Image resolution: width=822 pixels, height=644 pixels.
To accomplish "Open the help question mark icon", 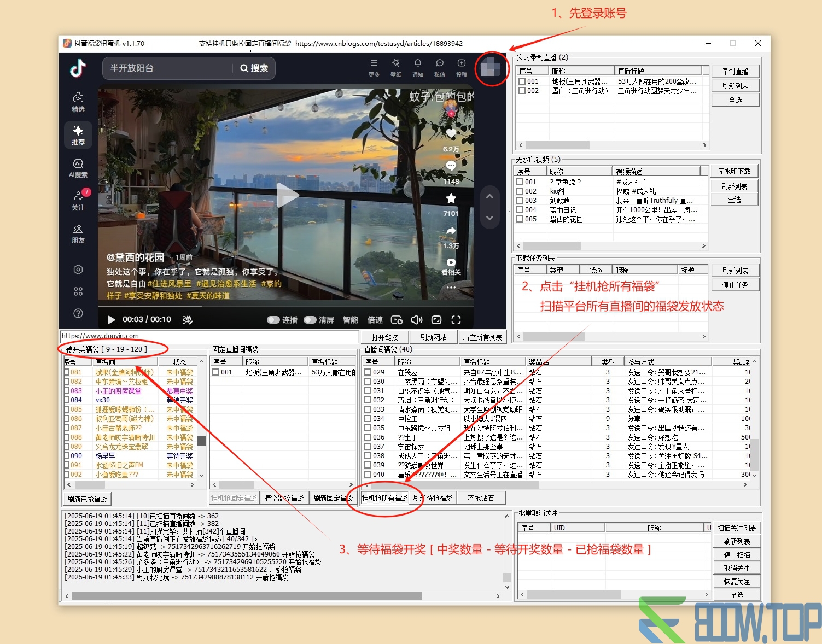I will click(78, 313).
